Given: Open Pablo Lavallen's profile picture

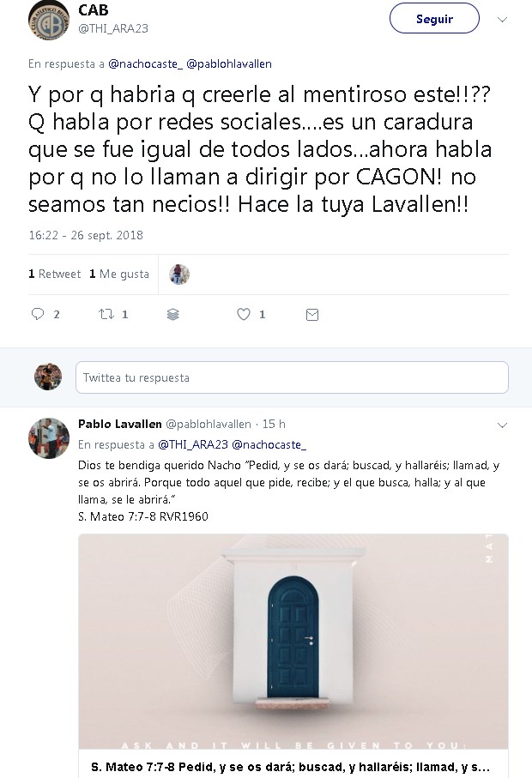Looking at the screenshot, I should click(x=49, y=438).
